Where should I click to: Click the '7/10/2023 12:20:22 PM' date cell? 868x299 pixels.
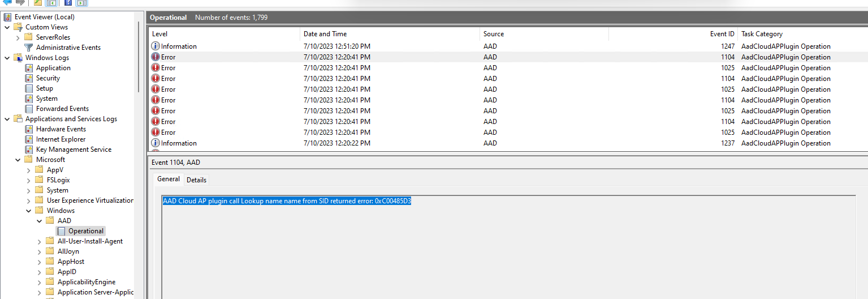tap(337, 143)
